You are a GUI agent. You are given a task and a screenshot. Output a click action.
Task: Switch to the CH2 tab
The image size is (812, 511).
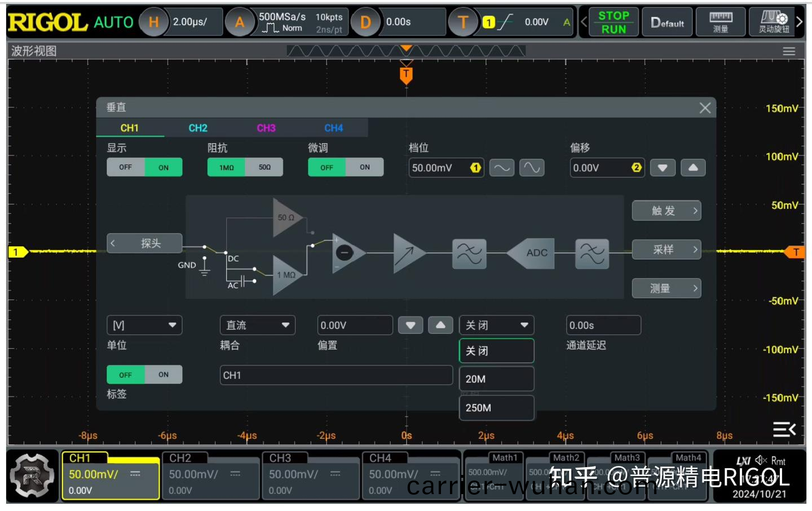198,128
